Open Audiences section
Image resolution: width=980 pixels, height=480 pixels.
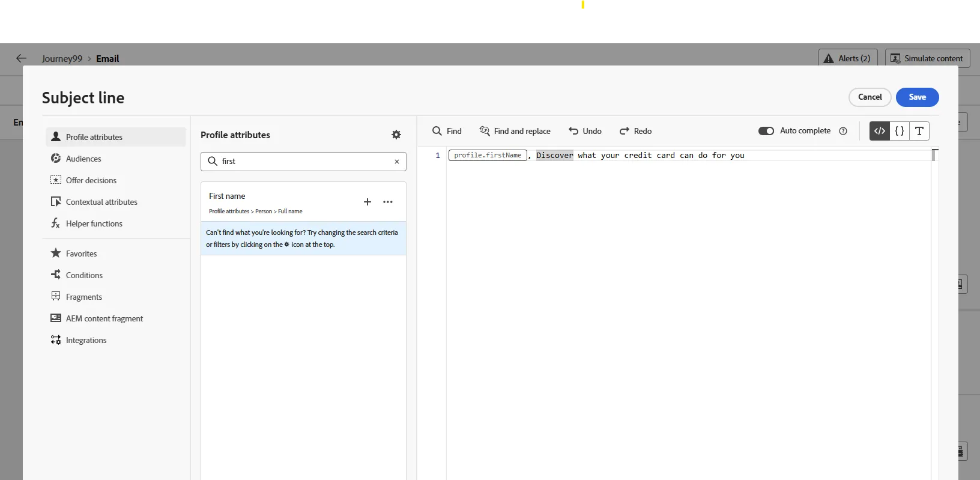(x=116, y=159)
